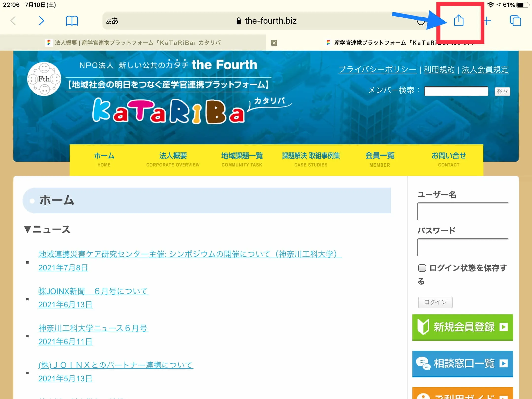Check ログイン状態を保存する checkbox

422,268
